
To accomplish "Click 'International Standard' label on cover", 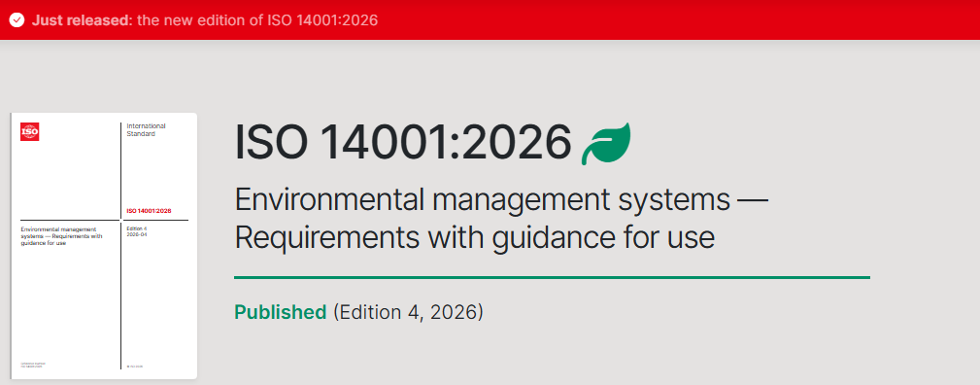I will click(147, 129).
